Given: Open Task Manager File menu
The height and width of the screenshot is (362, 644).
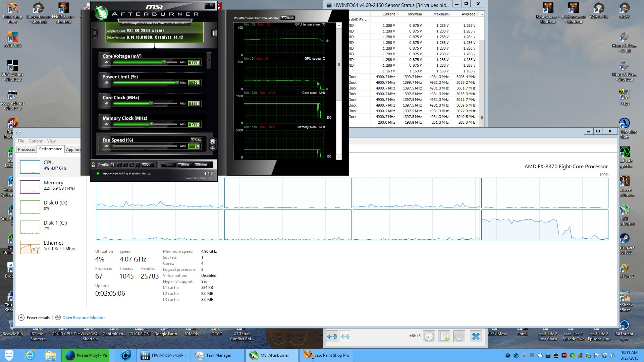Looking at the screenshot, I should (21, 141).
